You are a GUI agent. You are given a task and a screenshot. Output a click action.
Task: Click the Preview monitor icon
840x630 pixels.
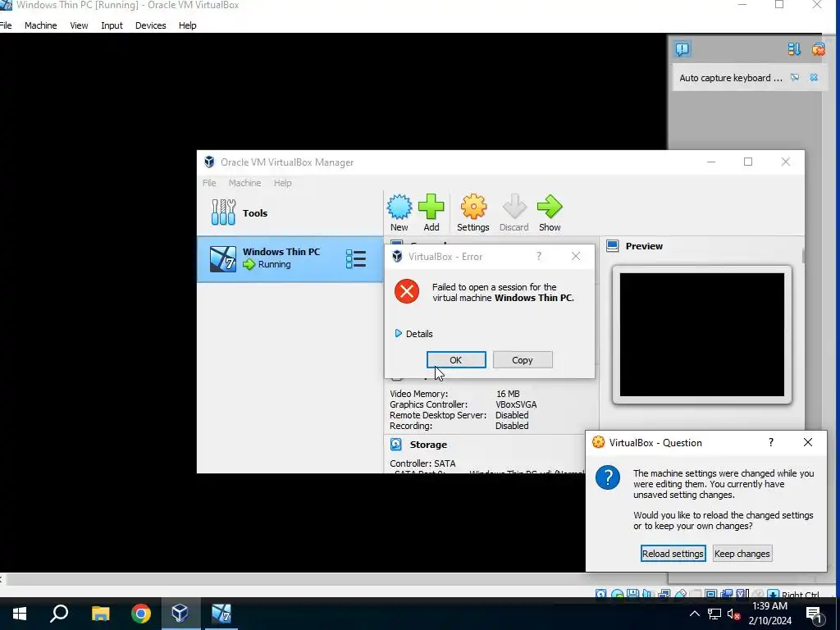coord(612,246)
